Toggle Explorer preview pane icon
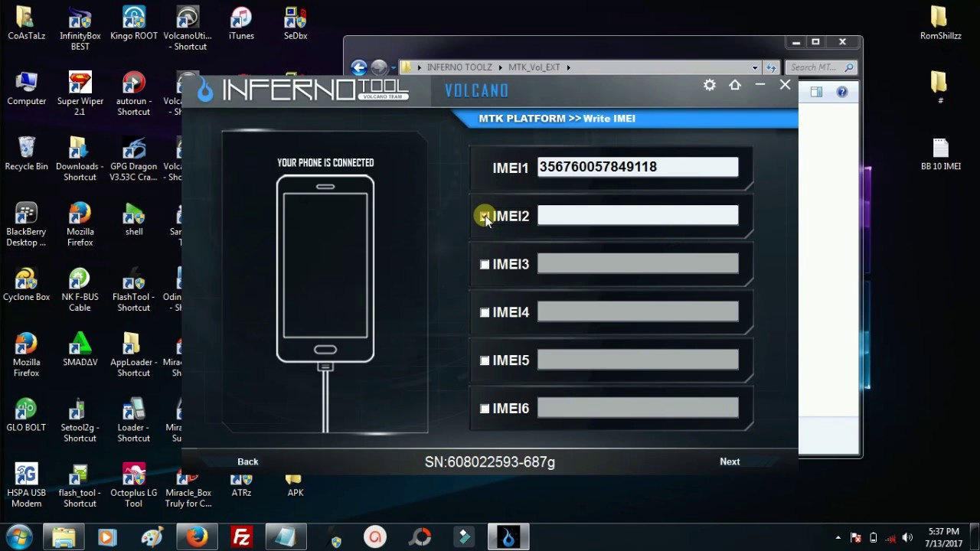 (816, 92)
